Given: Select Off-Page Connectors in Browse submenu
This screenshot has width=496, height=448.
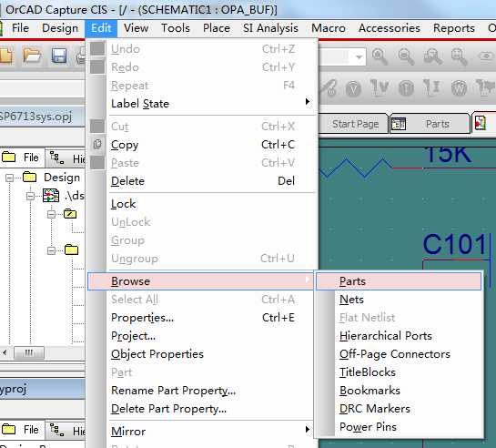Looking at the screenshot, I should tap(399, 354).
